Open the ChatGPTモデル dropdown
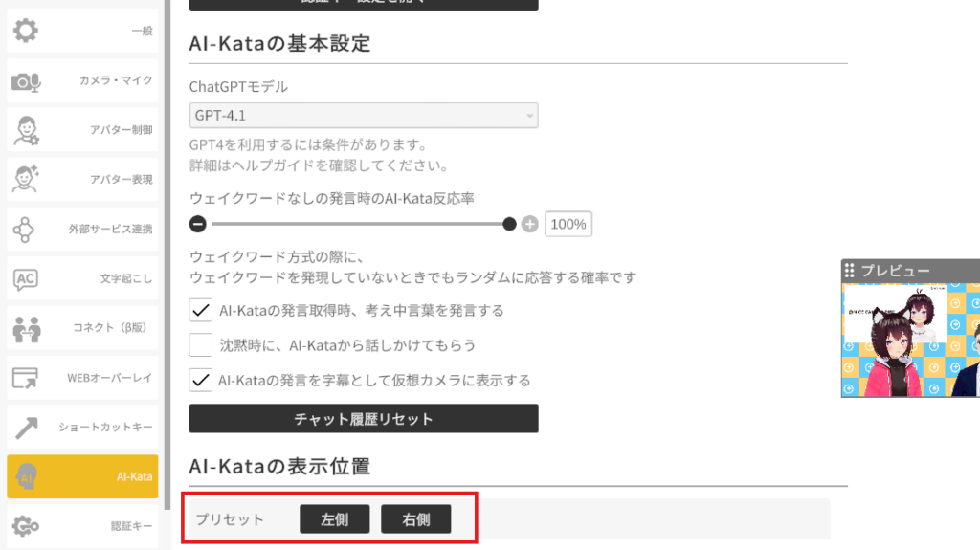 (364, 116)
